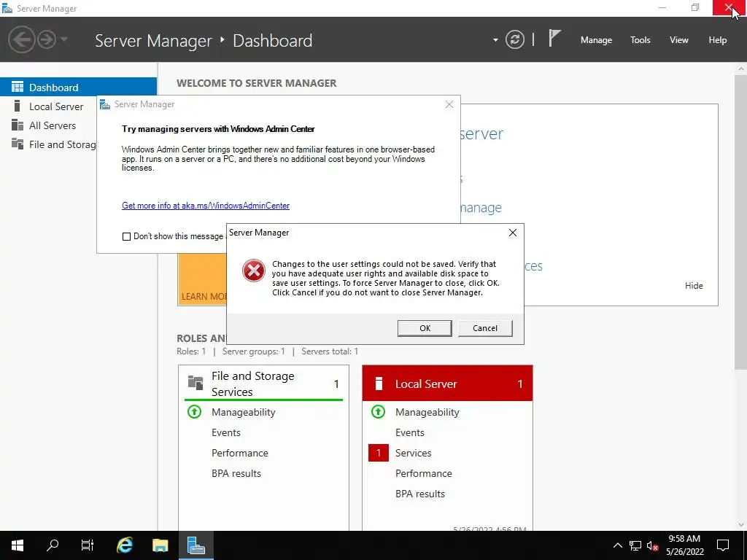Open the Action Center notifications icon
Viewport: 747px width, 560px height.
click(723, 545)
